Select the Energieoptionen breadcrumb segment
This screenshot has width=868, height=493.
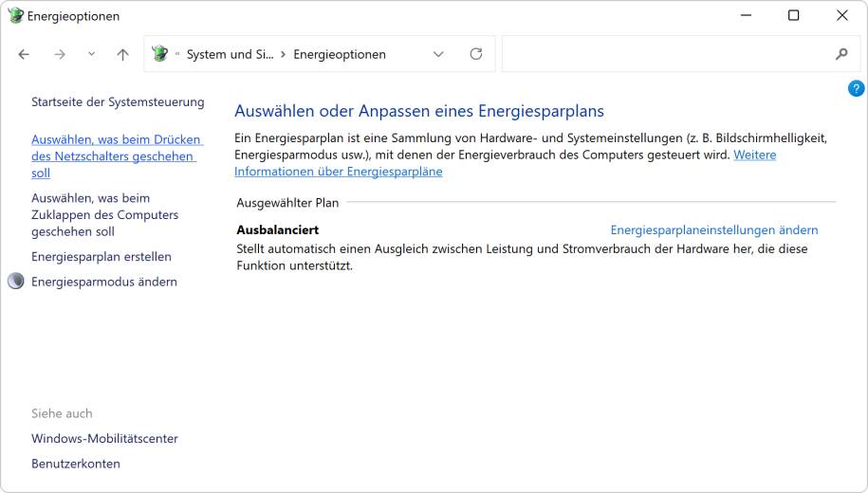340,54
